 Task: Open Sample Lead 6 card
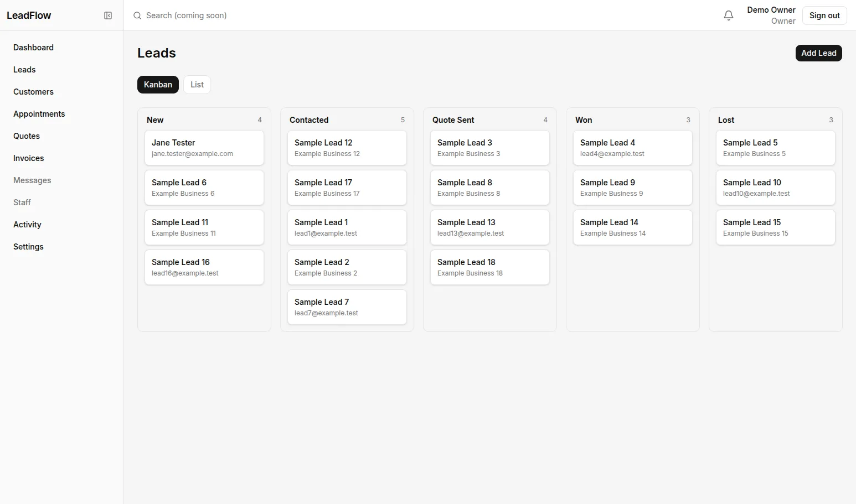[204, 188]
